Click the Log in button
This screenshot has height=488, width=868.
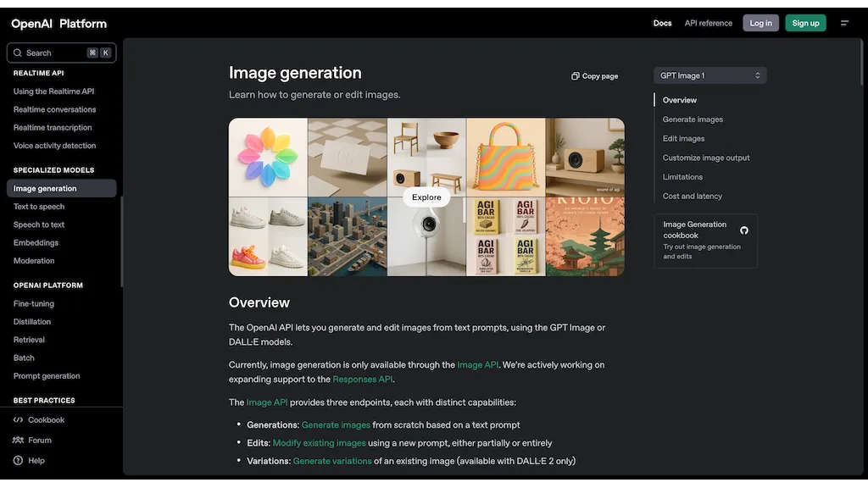(760, 23)
